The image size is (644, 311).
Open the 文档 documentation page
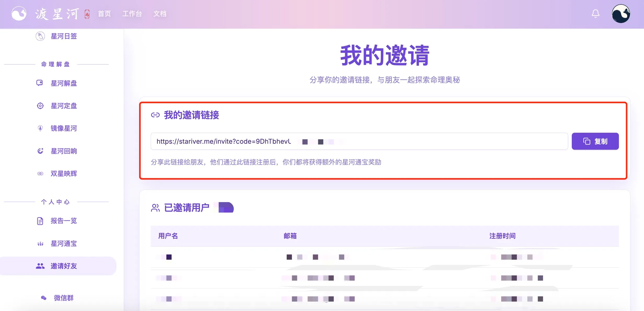click(x=160, y=14)
